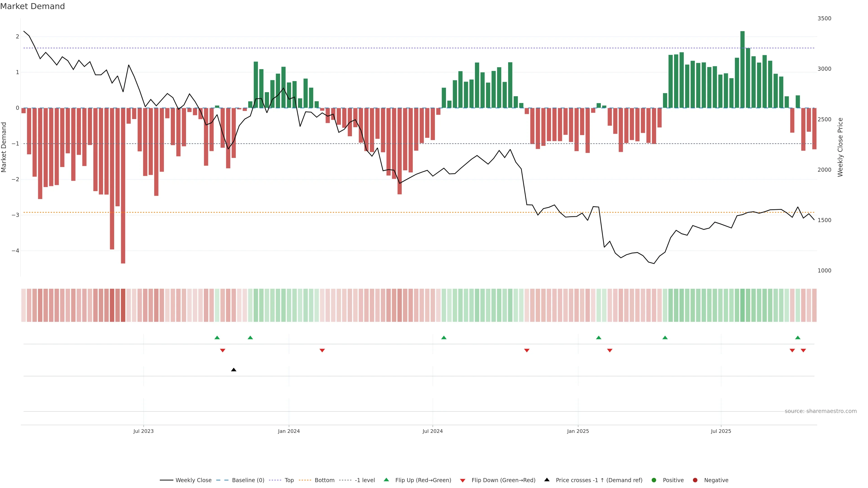Click the Market Demand chart title

click(32, 6)
